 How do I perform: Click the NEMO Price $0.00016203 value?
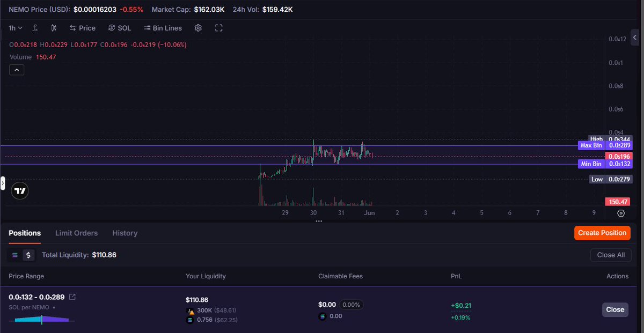[95, 10]
